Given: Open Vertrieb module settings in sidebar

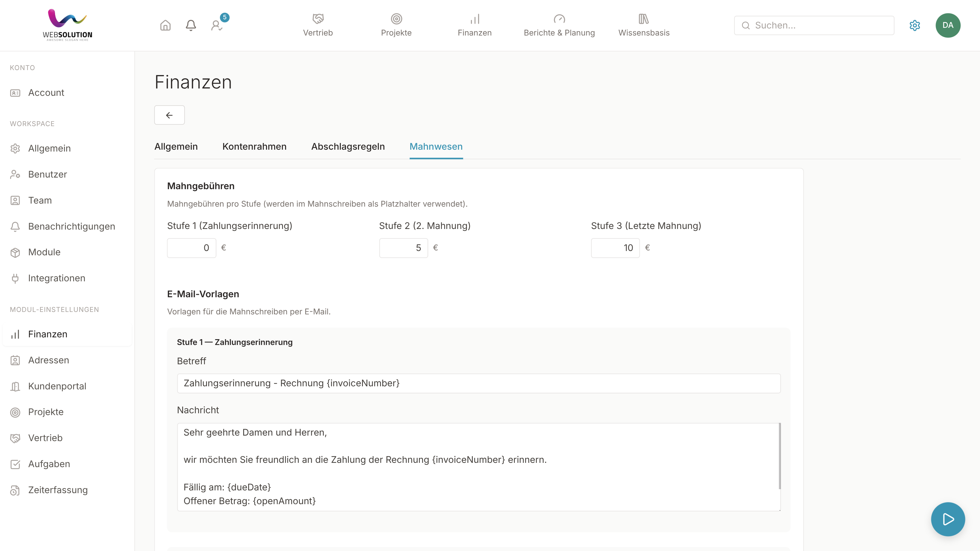Looking at the screenshot, I should coord(67,438).
